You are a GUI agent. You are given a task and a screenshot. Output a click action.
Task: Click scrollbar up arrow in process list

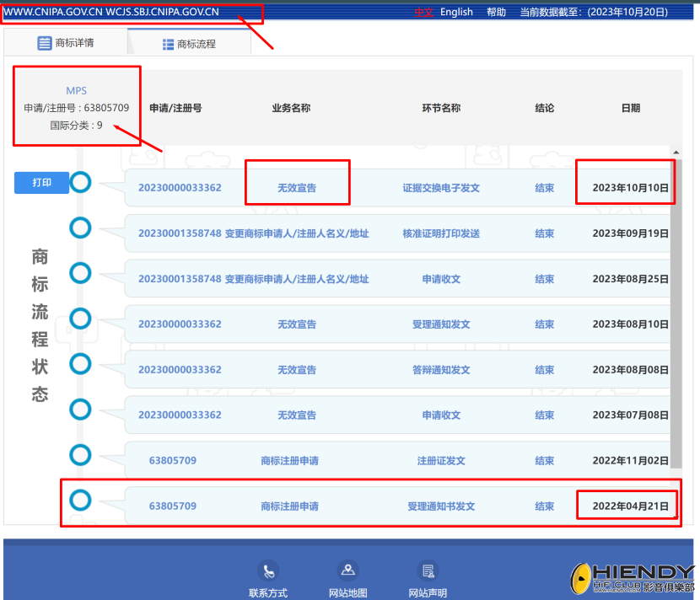pos(676,153)
